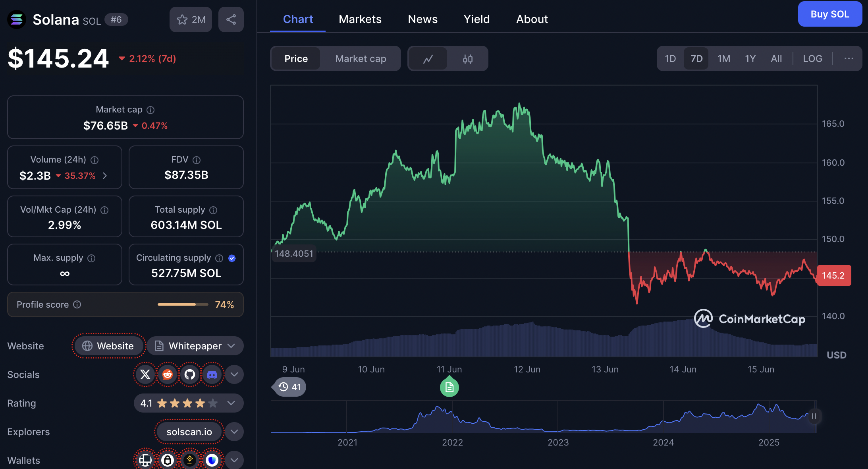Click the share icon next to the watchlist star

231,19
